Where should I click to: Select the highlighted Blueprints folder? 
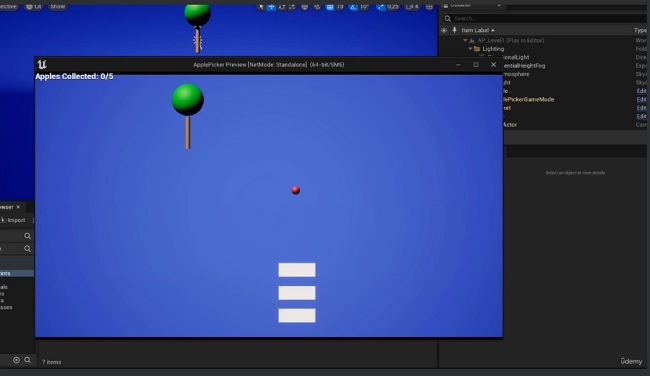click(17, 273)
